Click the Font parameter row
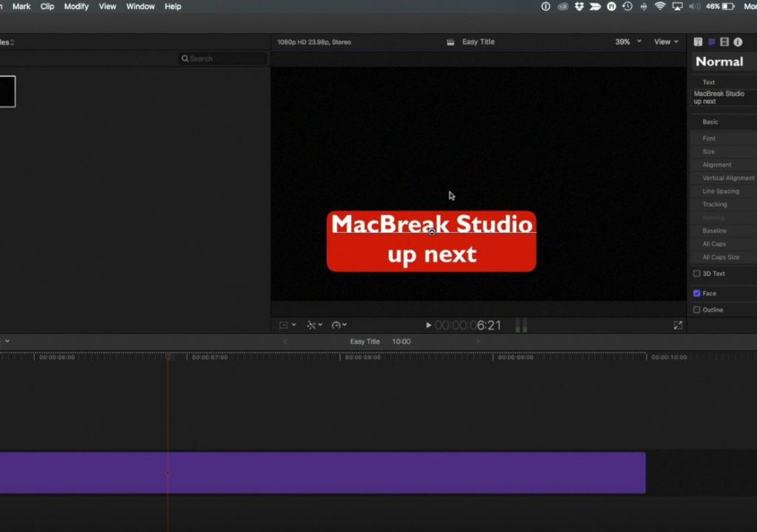 click(x=724, y=139)
